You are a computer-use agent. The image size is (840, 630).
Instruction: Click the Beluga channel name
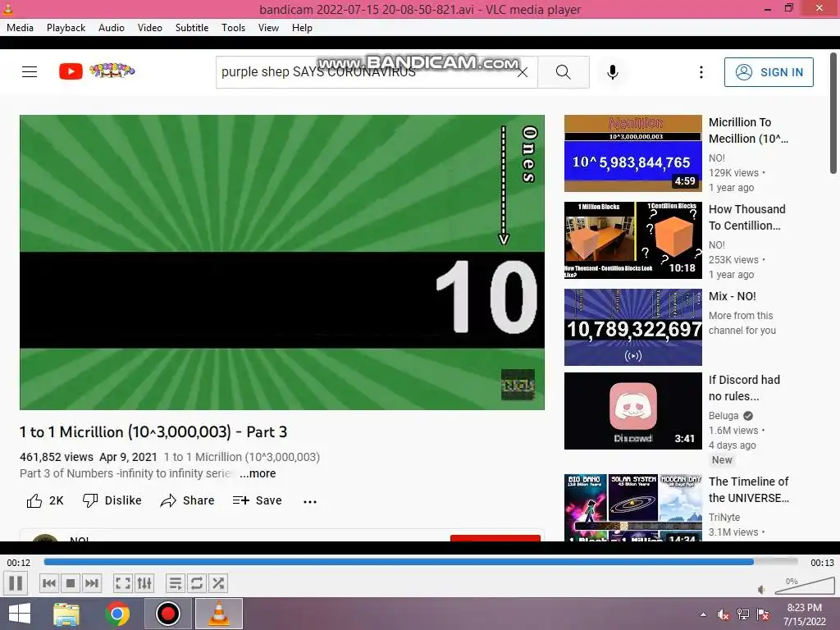click(724, 416)
